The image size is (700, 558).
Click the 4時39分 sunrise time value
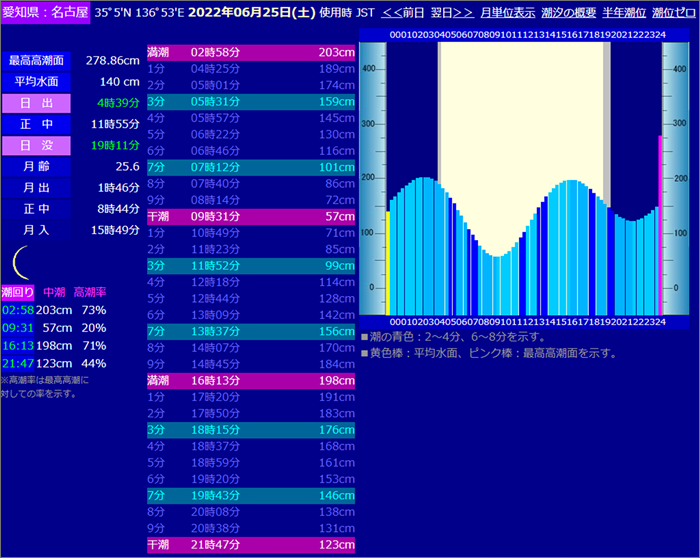pyautogui.click(x=118, y=103)
